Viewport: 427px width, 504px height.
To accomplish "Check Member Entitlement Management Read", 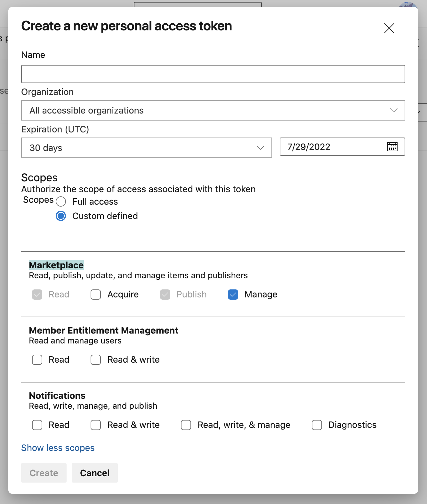I will (37, 360).
